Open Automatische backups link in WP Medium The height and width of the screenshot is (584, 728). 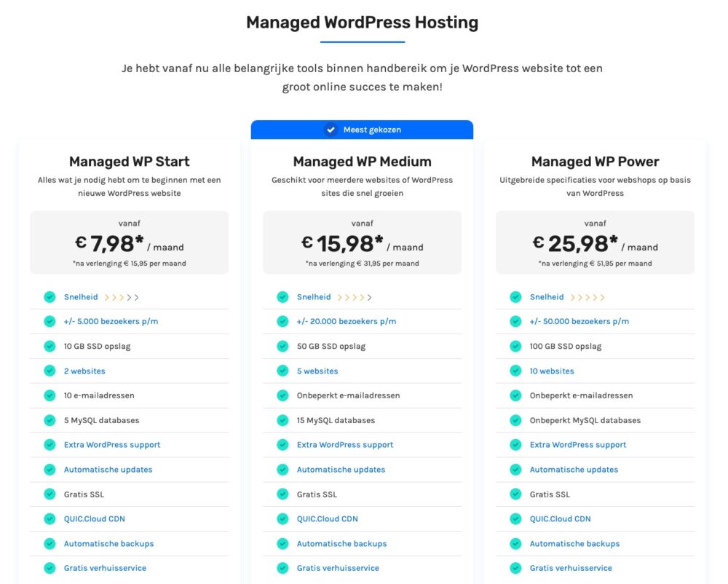(341, 544)
